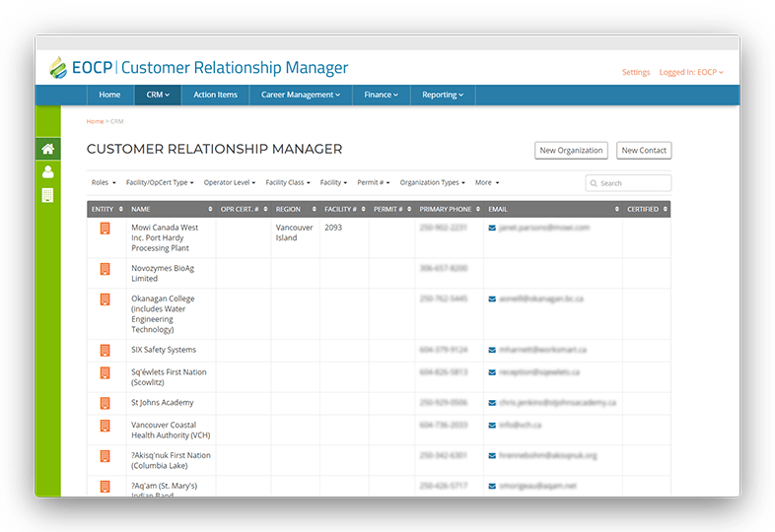Click email envelope icon in SIX Safety Systems row
This screenshot has height=532, width=775.
[492, 350]
